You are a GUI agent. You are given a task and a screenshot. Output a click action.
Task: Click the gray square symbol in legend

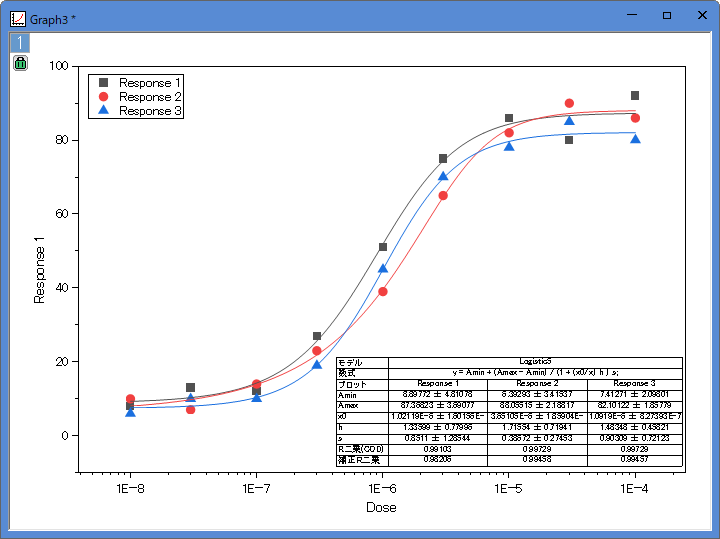click(103, 83)
